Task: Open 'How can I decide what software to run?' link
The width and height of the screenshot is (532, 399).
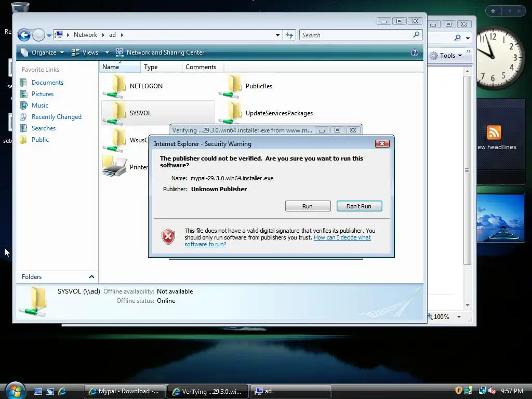Action: coord(277,241)
